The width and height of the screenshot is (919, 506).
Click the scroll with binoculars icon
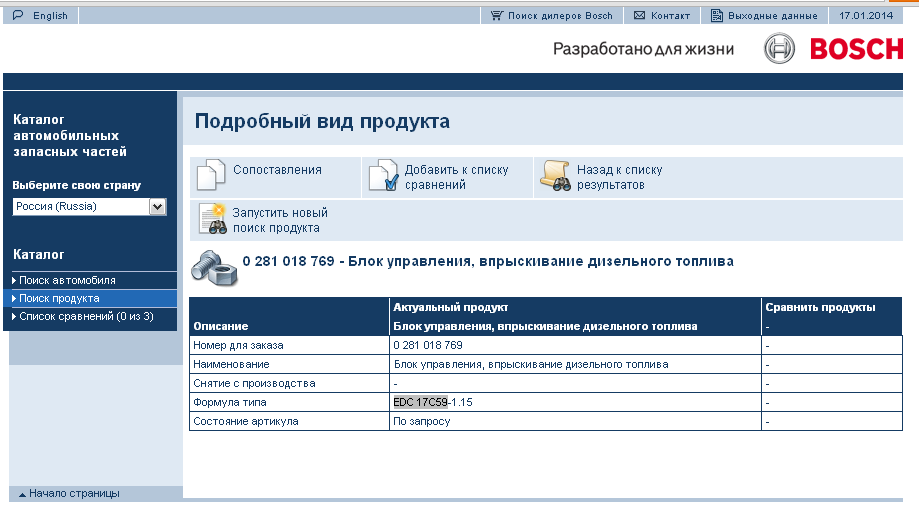tap(555, 175)
